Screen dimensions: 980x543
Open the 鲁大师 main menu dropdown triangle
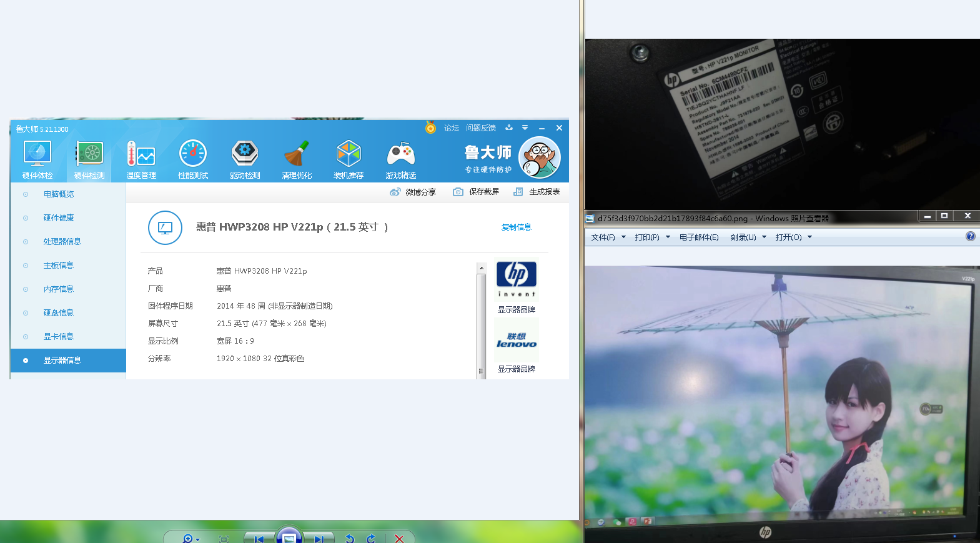point(525,127)
